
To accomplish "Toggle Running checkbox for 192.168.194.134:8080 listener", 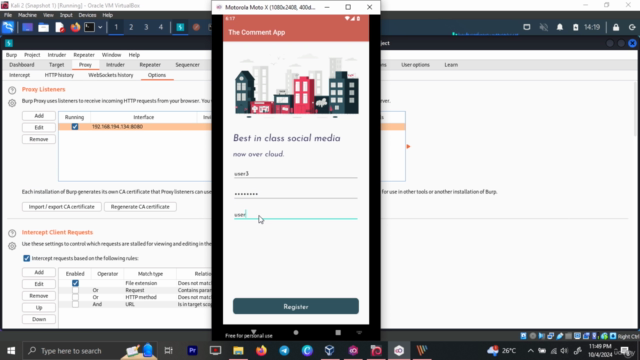I will tap(75, 127).
